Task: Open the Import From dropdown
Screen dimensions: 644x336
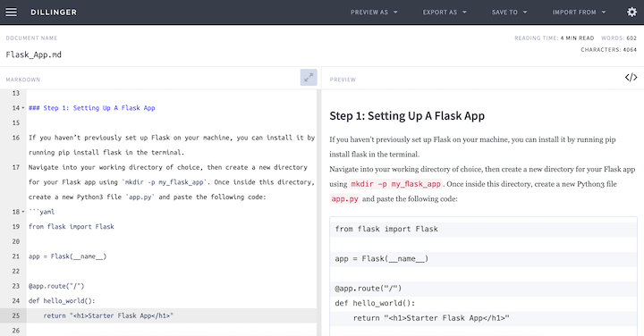Action: [579, 13]
